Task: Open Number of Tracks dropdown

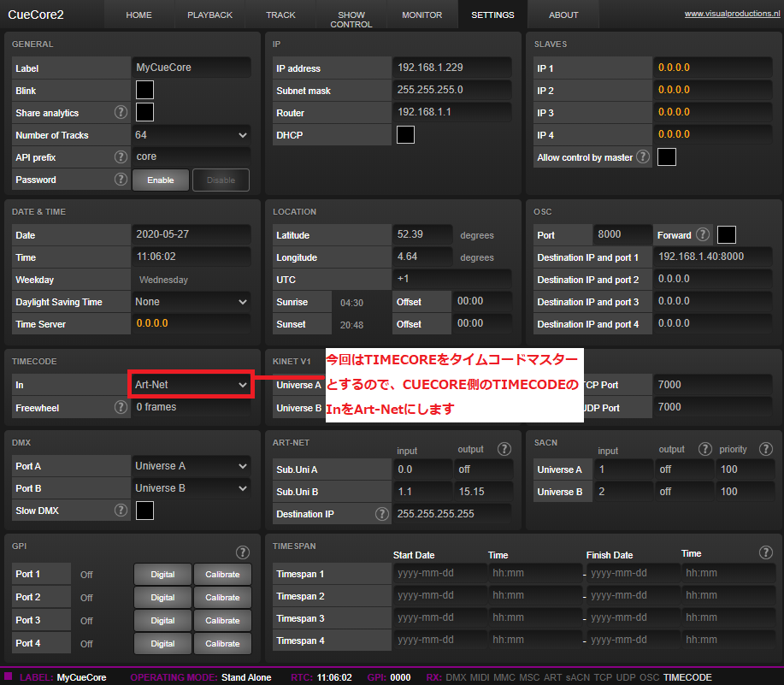Action: (191, 135)
